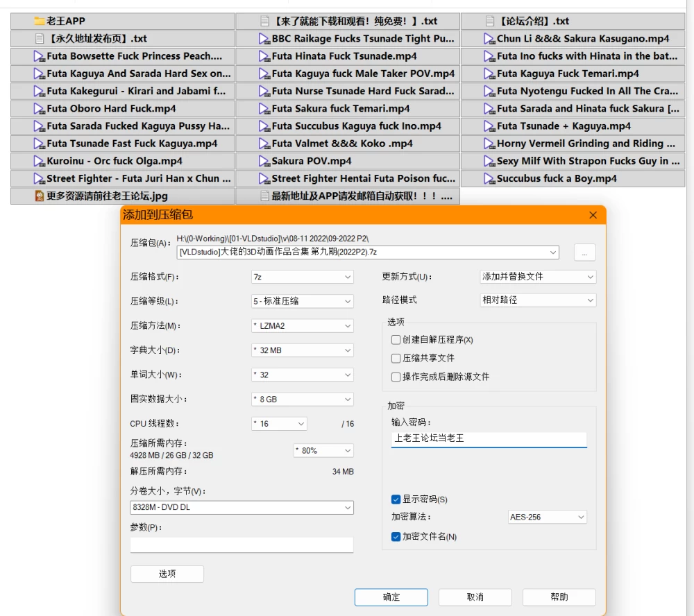Select the Kuroinu video file icon
This screenshot has height=616, width=694.
(x=40, y=161)
